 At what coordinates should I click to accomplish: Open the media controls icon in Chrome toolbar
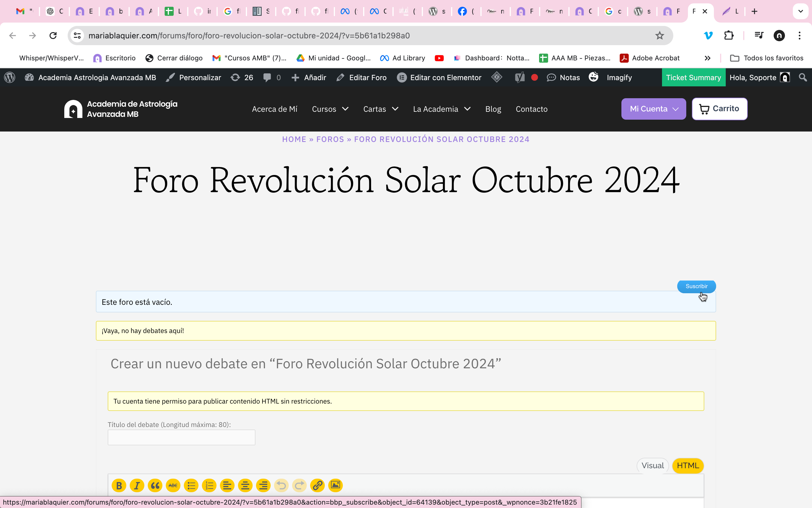click(759, 36)
